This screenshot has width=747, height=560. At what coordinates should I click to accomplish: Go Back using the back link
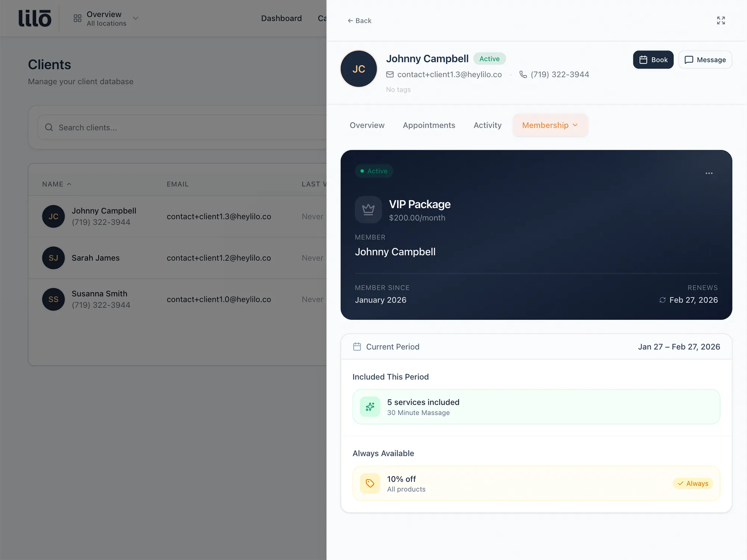pyautogui.click(x=359, y=21)
